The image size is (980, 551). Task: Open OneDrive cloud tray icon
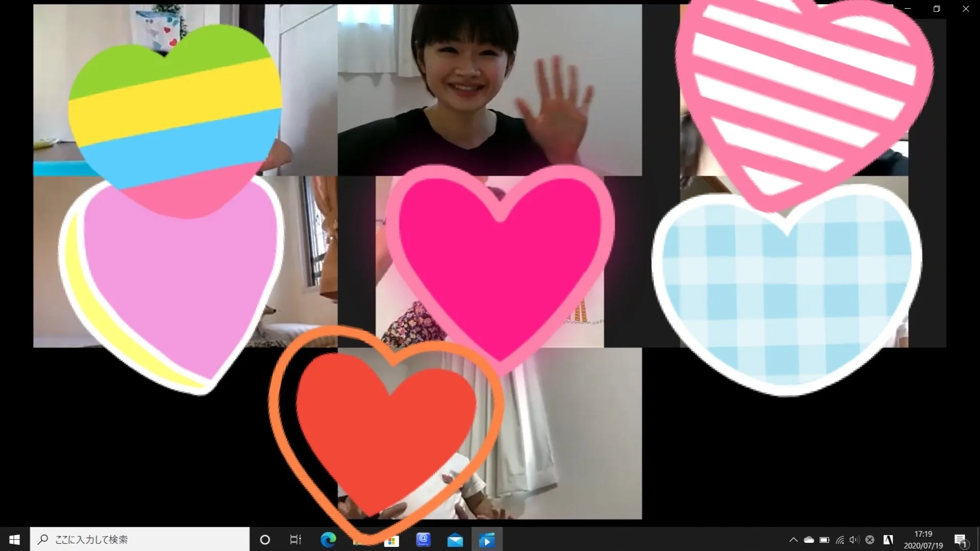(809, 540)
